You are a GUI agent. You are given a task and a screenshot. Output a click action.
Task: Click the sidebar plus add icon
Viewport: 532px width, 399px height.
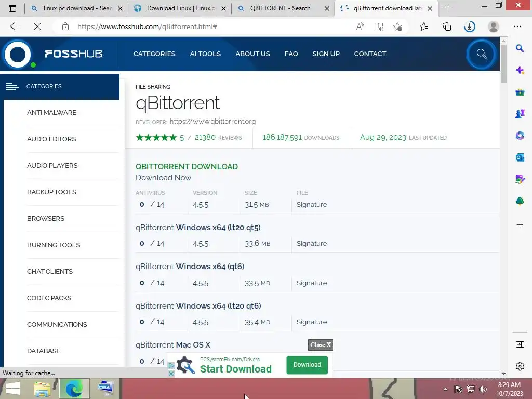(520, 224)
